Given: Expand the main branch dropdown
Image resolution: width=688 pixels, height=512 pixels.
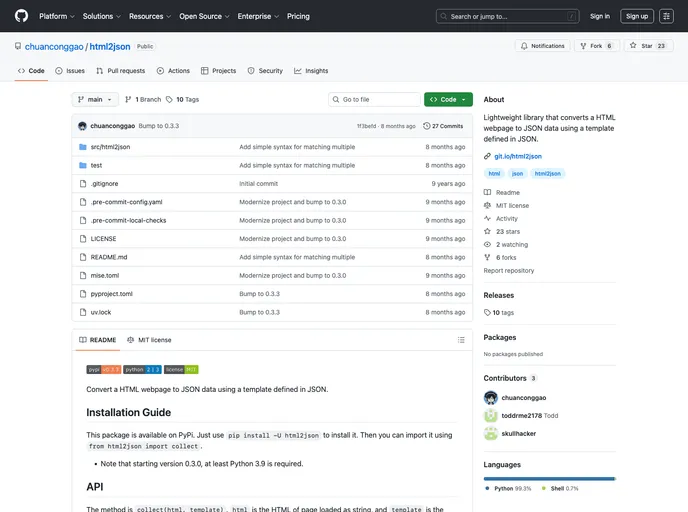Looking at the screenshot, I should coord(95,100).
